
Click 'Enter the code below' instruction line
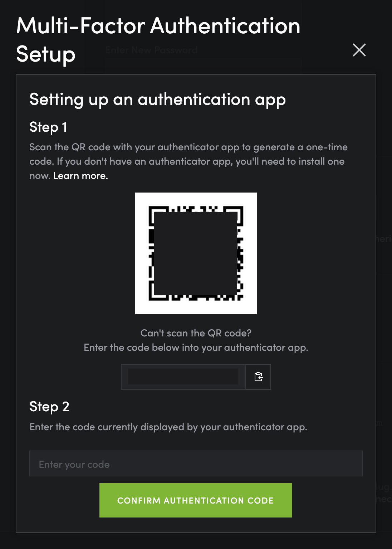click(x=196, y=348)
